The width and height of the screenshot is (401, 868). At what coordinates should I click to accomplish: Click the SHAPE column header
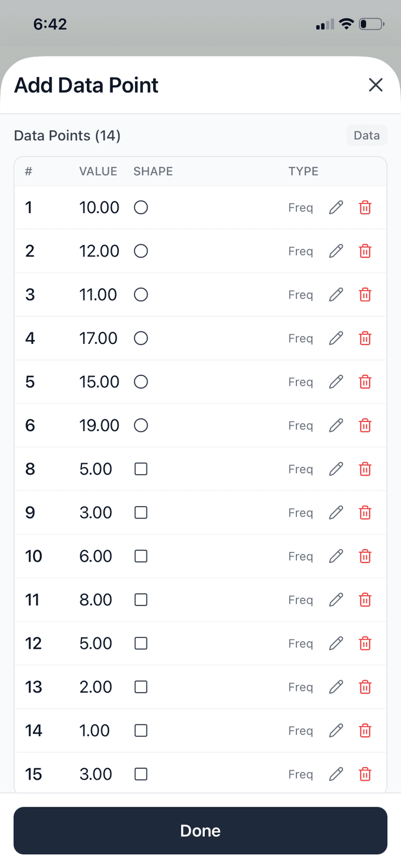click(153, 171)
